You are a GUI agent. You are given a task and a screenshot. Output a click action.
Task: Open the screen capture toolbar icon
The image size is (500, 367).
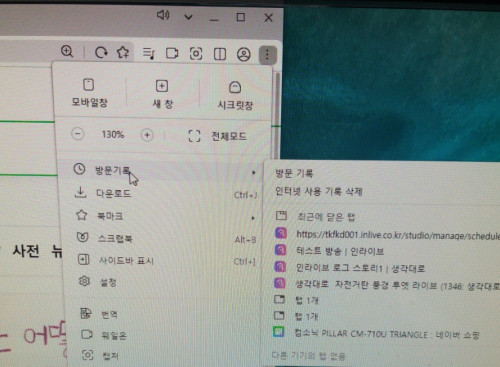pyautogui.click(x=196, y=53)
